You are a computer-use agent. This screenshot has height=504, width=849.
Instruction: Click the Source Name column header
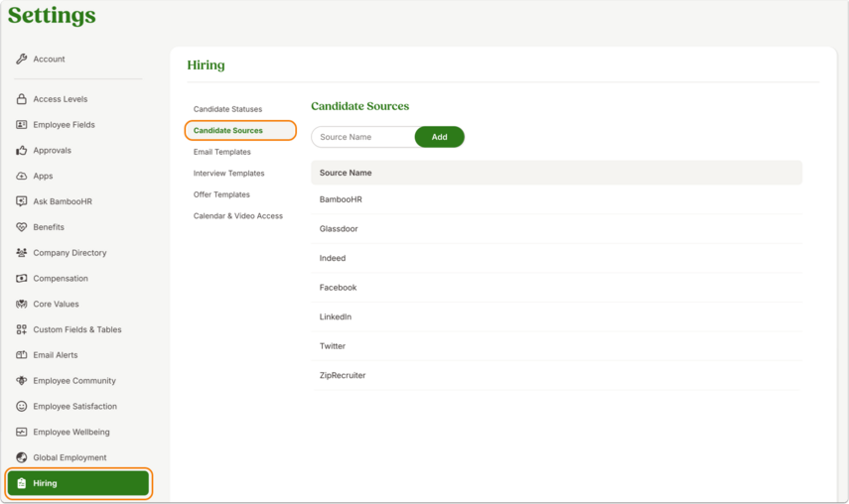[x=346, y=173]
